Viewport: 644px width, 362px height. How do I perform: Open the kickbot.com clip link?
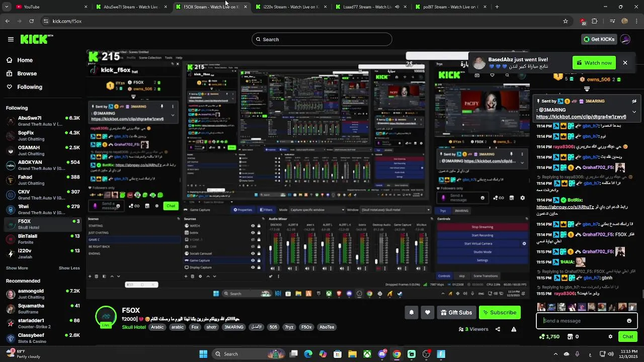click(581, 117)
